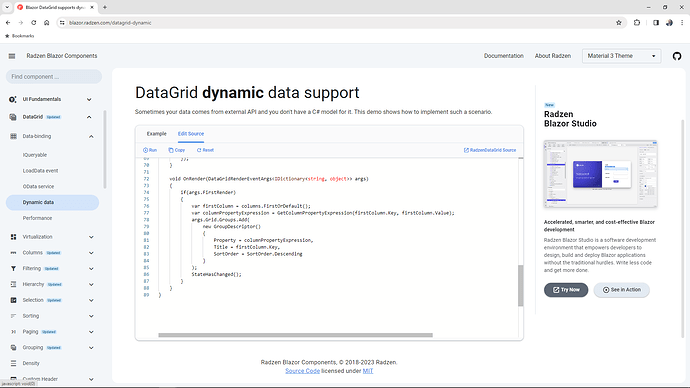Image resolution: width=690 pixels, height=388 pixels.
Task: Go to the browser home page
Action: 47,23
